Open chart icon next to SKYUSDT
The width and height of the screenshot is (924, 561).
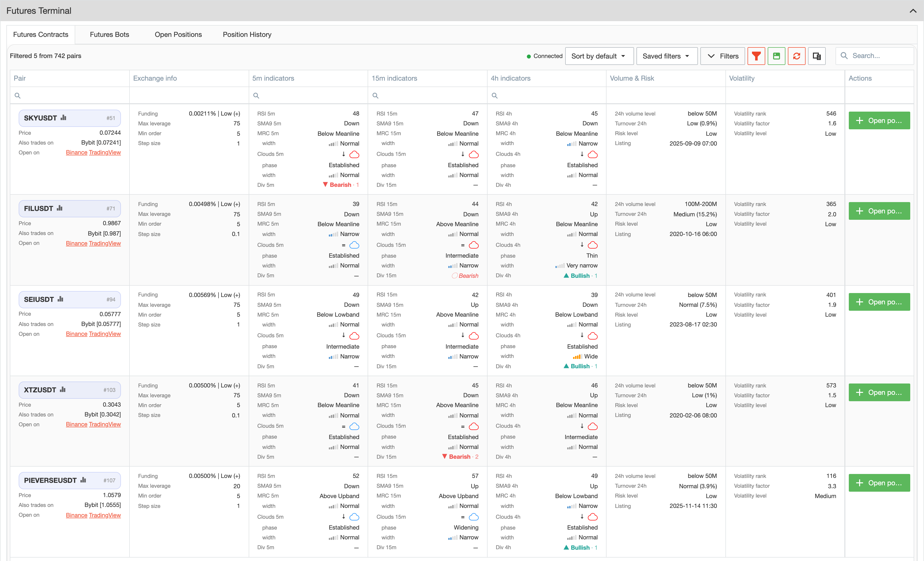[63, 118]
